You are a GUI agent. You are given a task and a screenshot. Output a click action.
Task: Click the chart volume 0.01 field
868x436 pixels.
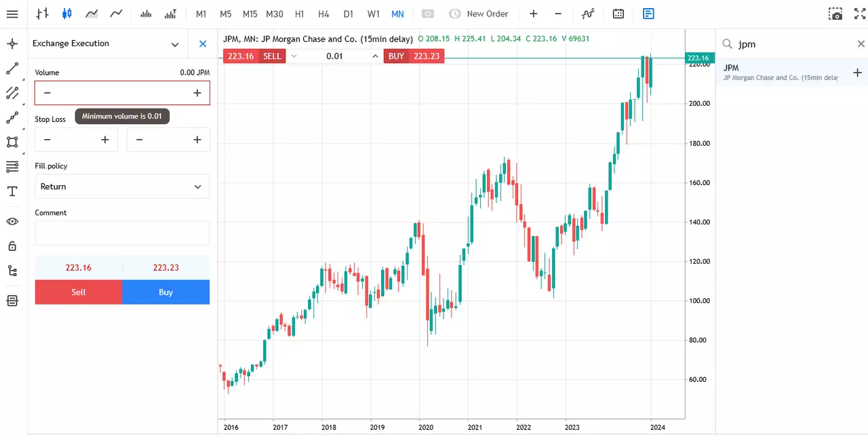click(334, 56)
